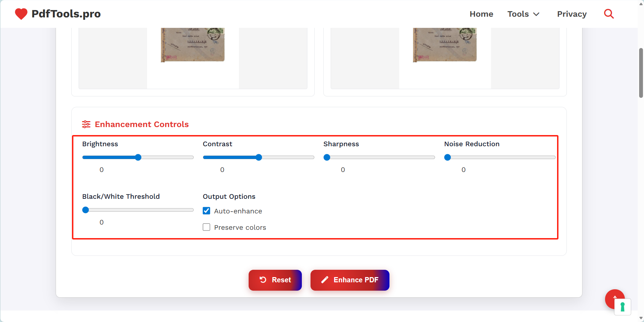This screenshot has height=322, width=644.
Task: Go to the Home page
Action: pos(481,14)
